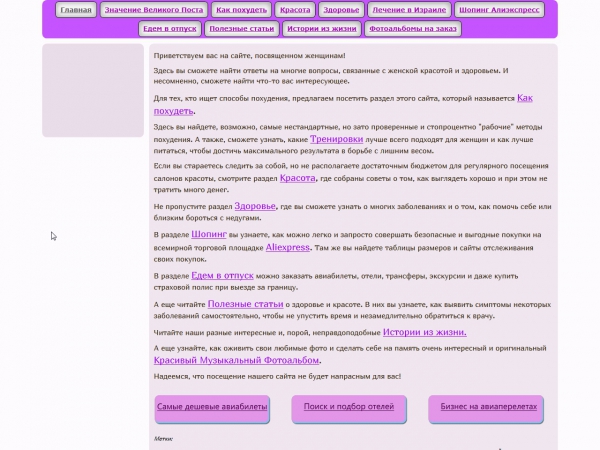The width and height of the screenshot is (600, 450).
Task: Click Самые дешевые авиабилеты button
Action: 212,409
